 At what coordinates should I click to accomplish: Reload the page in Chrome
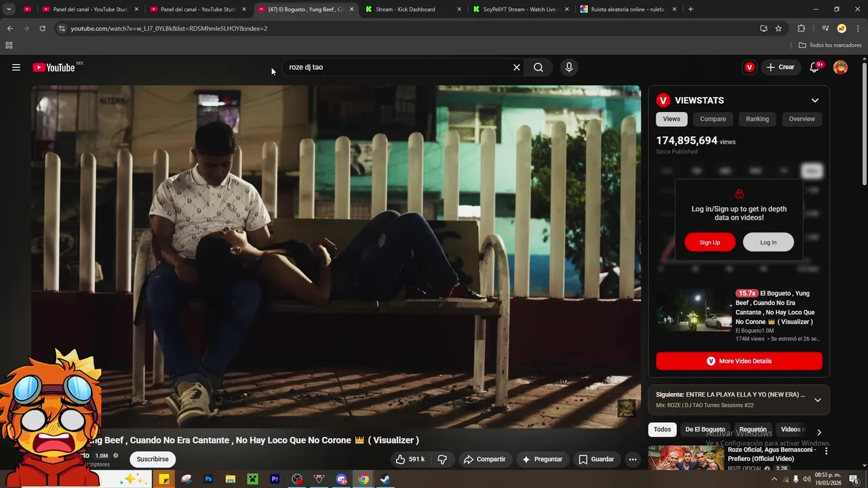[x=42, y=28]
